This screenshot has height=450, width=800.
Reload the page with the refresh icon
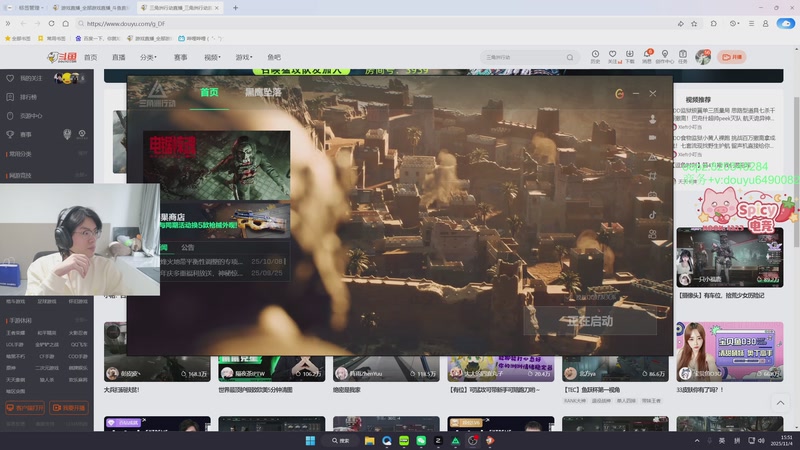[x=52, y=23]
